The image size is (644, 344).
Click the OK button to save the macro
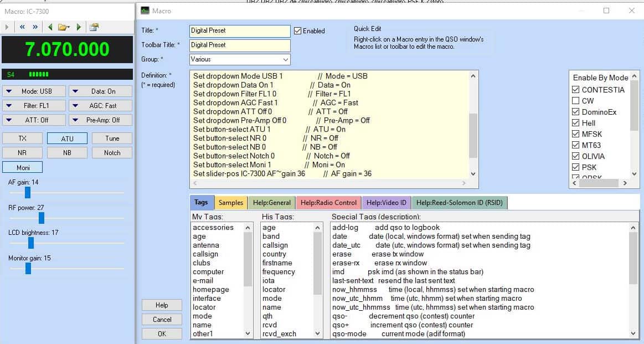point(161,333)
